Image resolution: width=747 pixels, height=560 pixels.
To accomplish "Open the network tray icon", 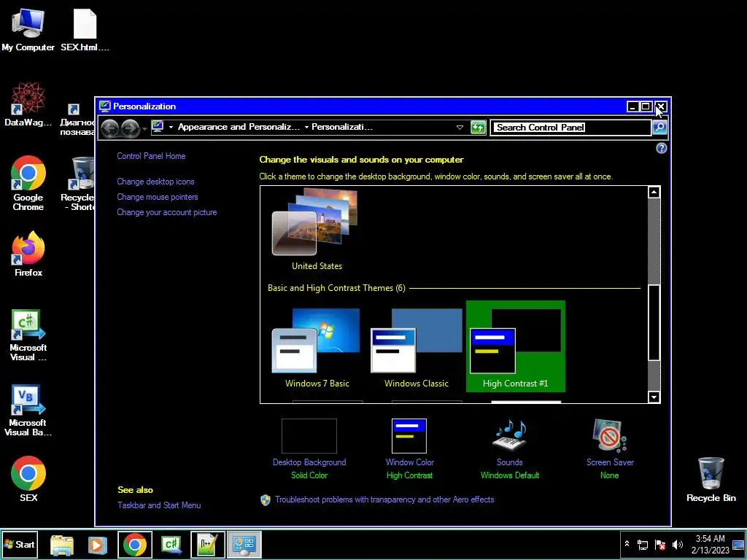I will coord(643,545).
